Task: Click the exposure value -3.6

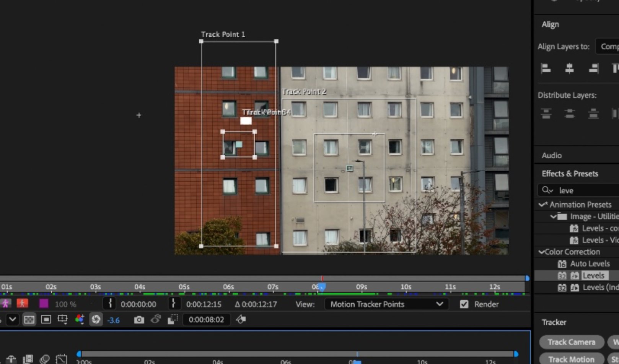Action: click(x=113, y=320)
